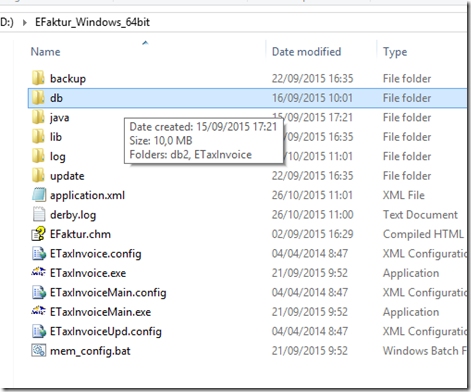Click the ETaxInvoice.config file icon
The height and width of the screenshot is (392, 471).
[x=39, y=253]
